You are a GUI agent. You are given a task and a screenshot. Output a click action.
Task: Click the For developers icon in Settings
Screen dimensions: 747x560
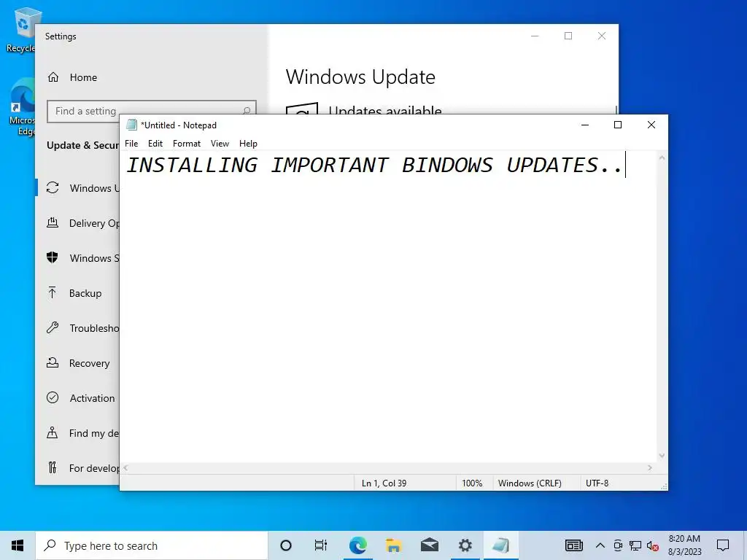[53, 467]
